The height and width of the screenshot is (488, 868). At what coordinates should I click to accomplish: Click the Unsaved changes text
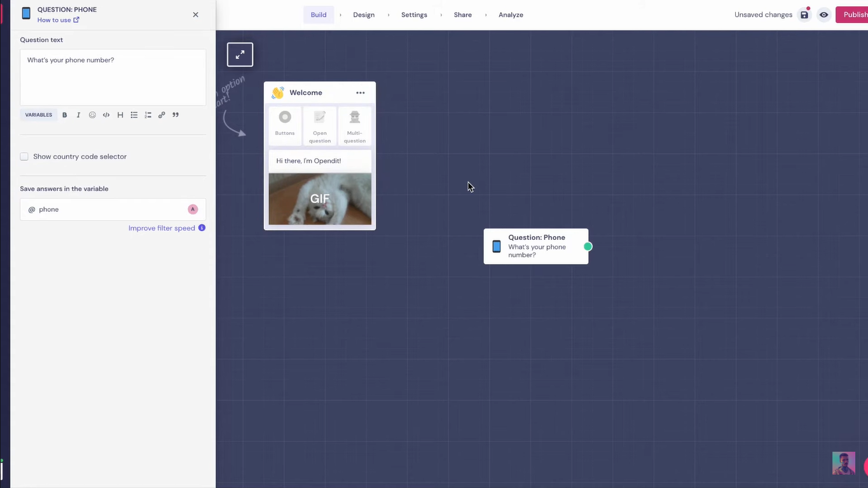pos(763,15)
